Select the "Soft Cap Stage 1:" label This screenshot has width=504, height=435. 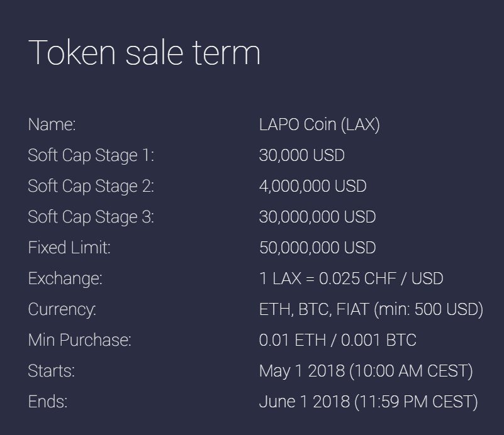(x=91, y=156)
